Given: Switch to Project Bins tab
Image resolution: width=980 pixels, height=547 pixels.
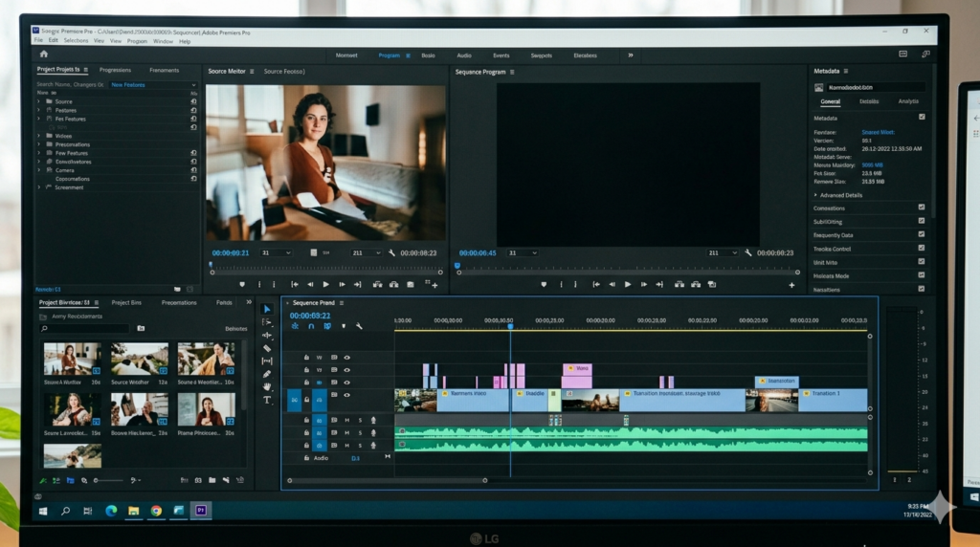Looking at the screenshot, I should (126, 302).
